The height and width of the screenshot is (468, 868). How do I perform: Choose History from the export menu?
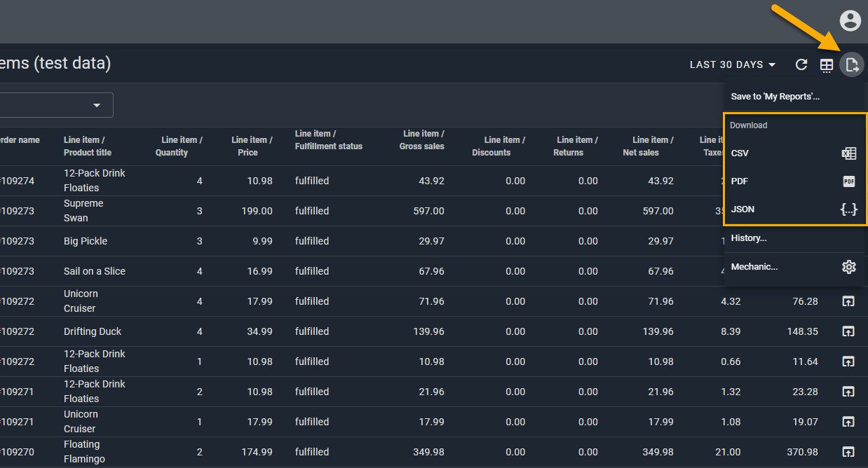(x=749, y=238)
